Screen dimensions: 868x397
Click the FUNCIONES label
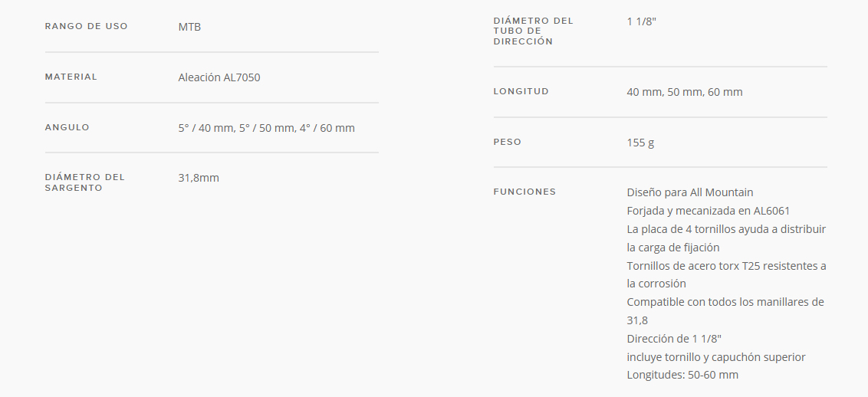click(x=524, y=192)
